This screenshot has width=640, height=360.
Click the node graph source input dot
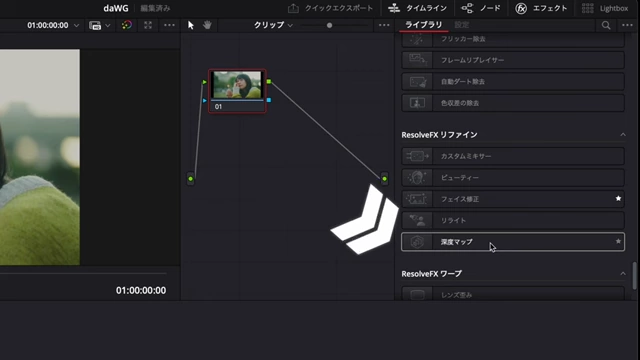(191, 179)
